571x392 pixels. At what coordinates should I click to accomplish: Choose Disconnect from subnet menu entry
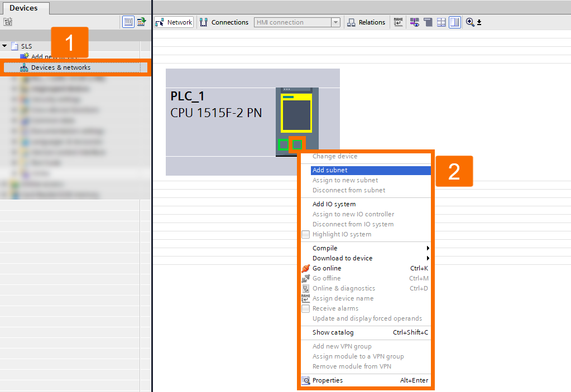(x=366, y=190)
